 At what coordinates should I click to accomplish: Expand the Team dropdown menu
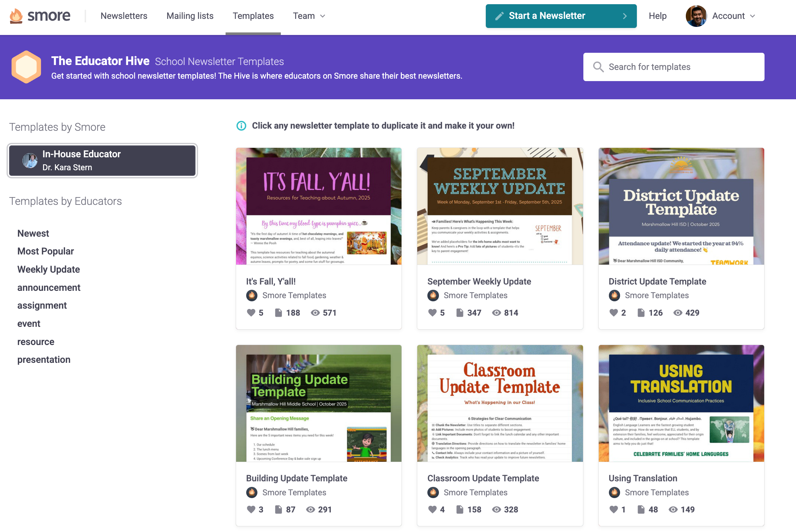tap(309, 16)
